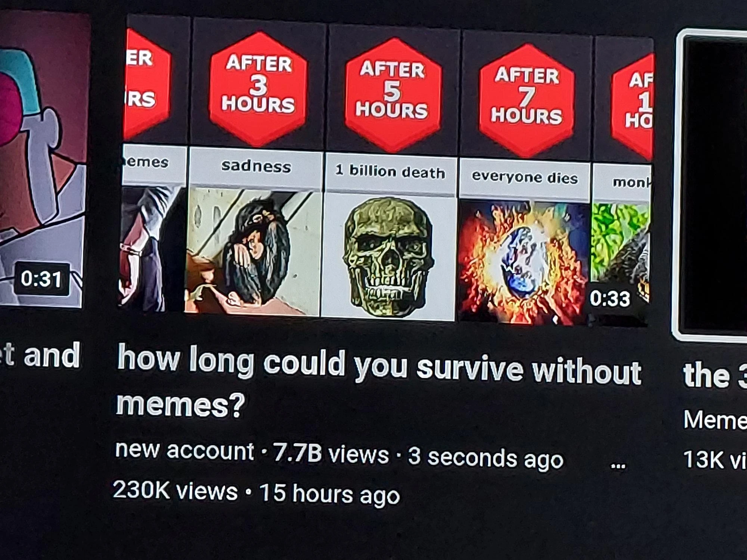Open the 'new account' channel link
Viewport: 747px width, 560px height.
pos(185,449)
